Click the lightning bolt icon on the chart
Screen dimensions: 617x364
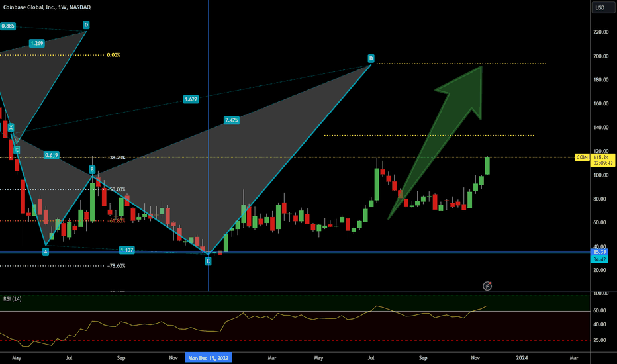[x=487, y=286]
